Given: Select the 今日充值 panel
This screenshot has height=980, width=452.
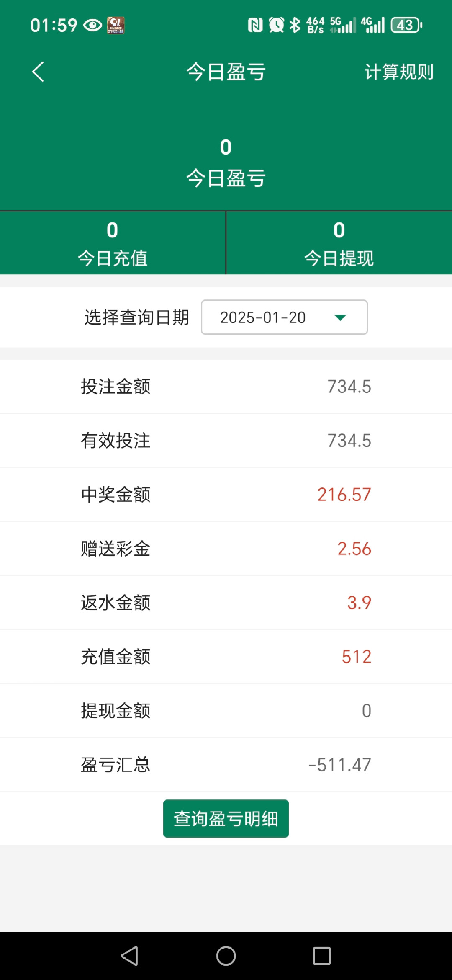Looking at the screenshot, I should [x=113, y=243].
